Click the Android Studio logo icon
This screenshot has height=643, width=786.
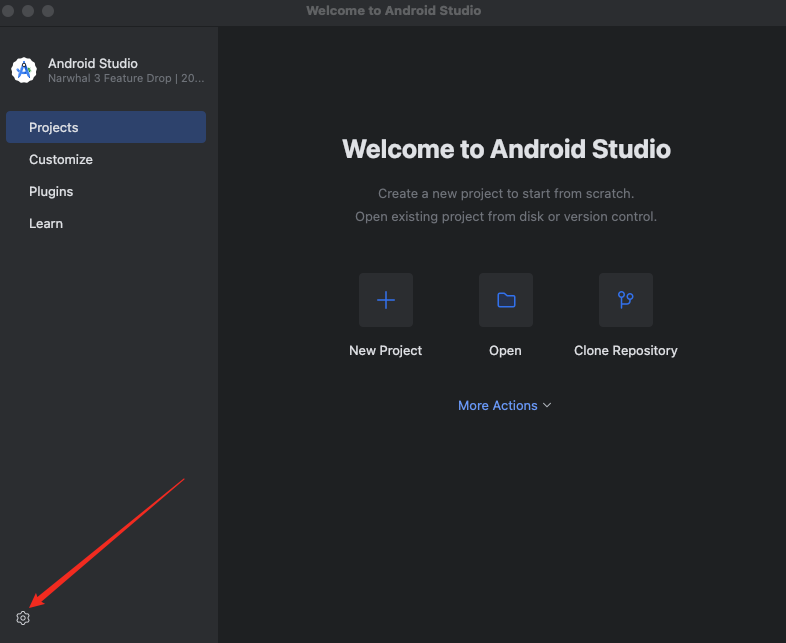[x=24, y=70]
